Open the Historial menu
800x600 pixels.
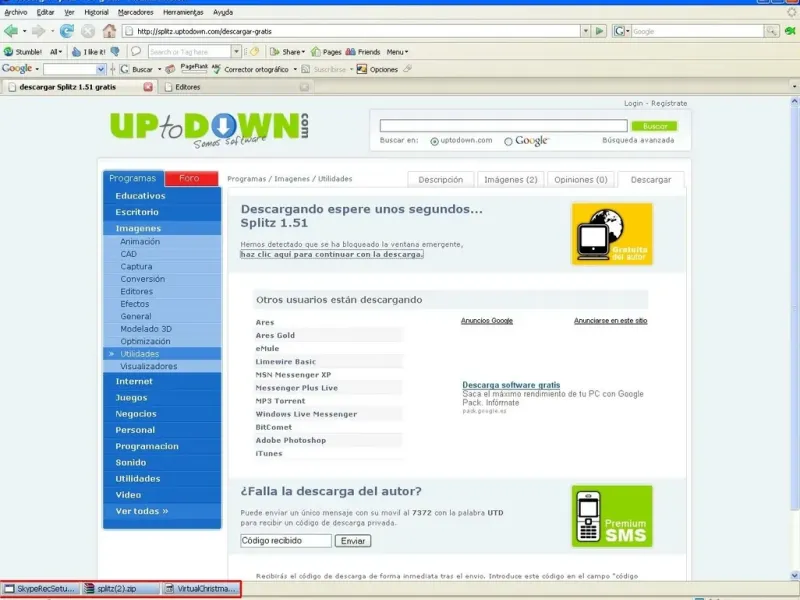(x=96, y=12)
